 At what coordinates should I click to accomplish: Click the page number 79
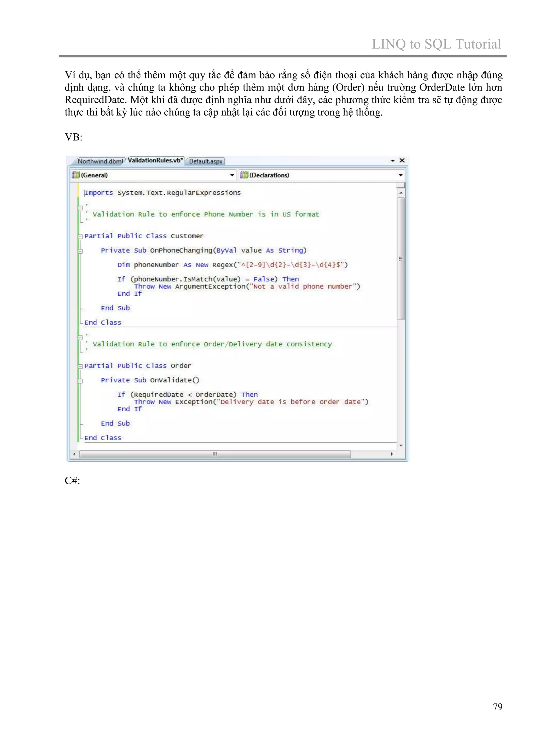point(497,707)
